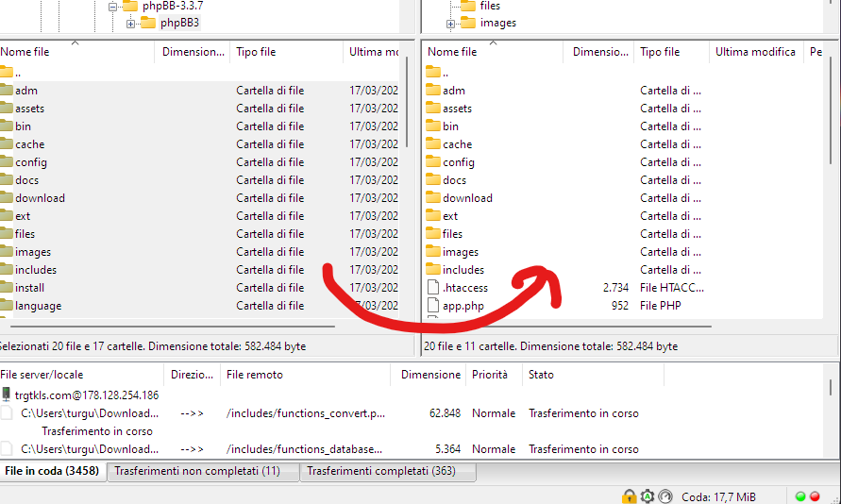This screenshot has width=841, height=504.
Task: Select the local language folder row
Action: point(38,306)
